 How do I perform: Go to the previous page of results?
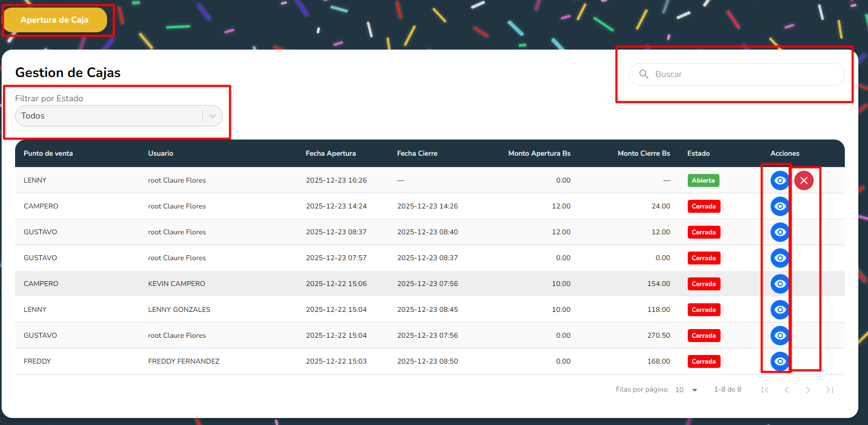click(787, 390)
